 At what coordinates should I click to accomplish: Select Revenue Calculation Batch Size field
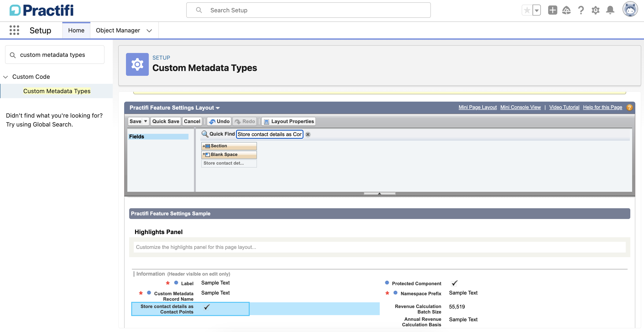418,309
